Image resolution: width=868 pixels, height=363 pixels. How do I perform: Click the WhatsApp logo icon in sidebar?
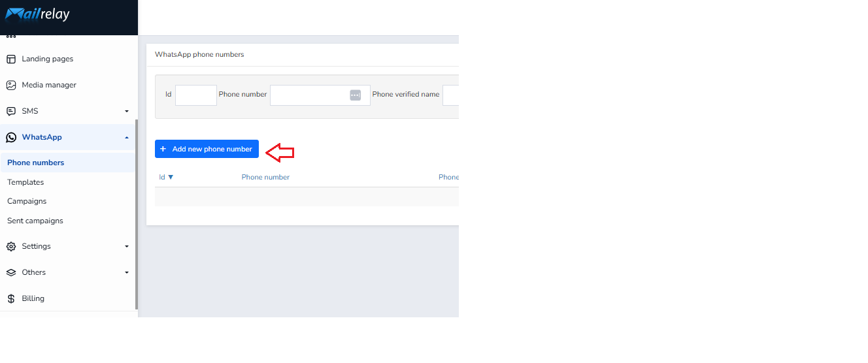pyautogui.click(x=11, y=137)
